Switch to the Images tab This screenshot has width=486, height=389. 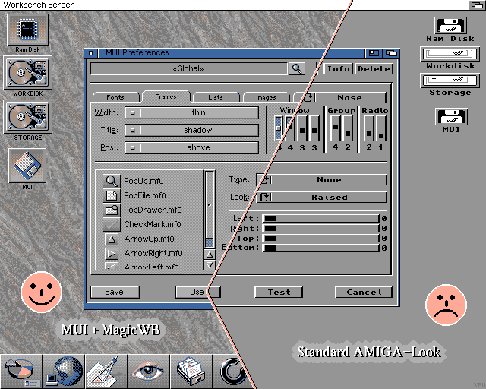267,97
